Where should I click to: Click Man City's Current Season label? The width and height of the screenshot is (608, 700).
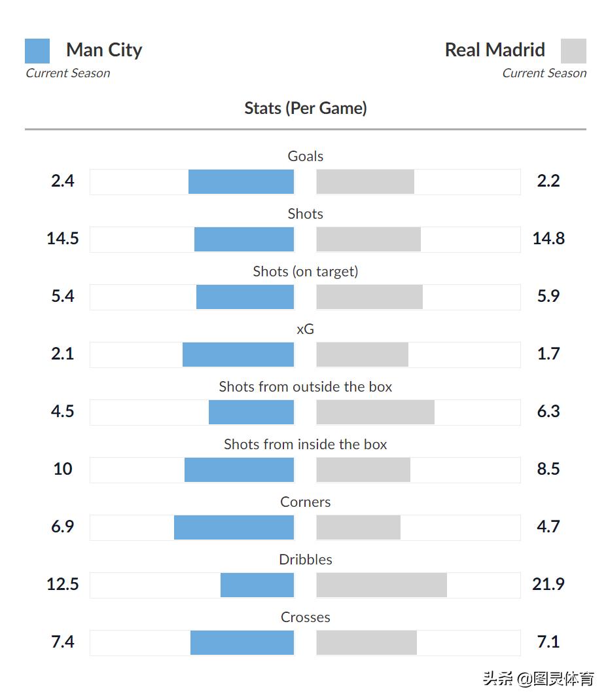(x=68, y=73)
